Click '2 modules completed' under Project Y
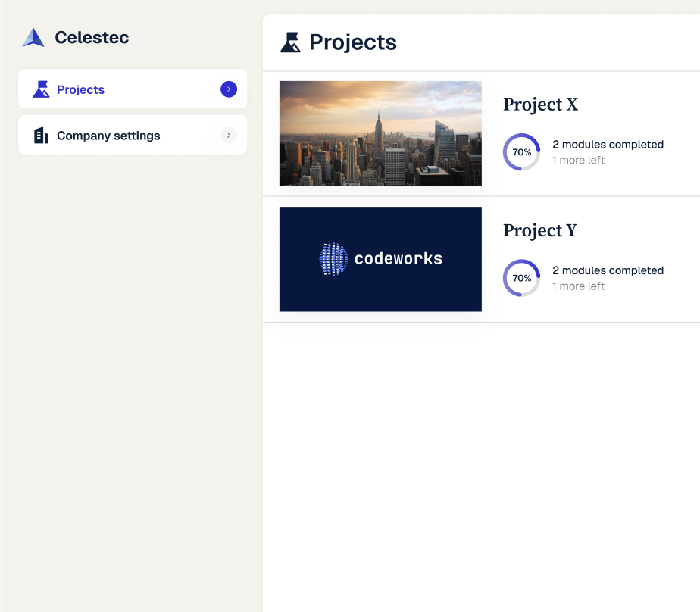This screenshot has height=612, width=700. [x=608, y=270]
